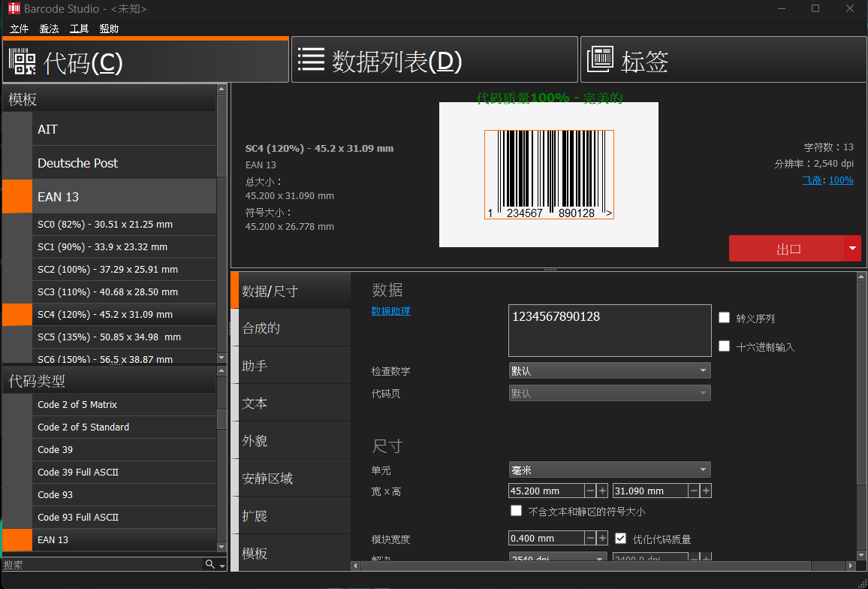Click the 代码(C) barcode view icon
The width and height of the screenshot is (868, 589).
tap(22, 59)
